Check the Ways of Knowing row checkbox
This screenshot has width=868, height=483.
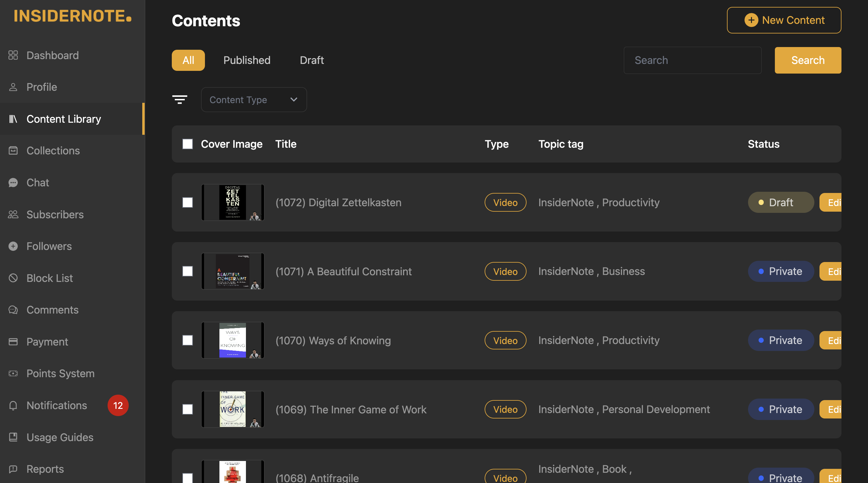[x=188, y=340]
